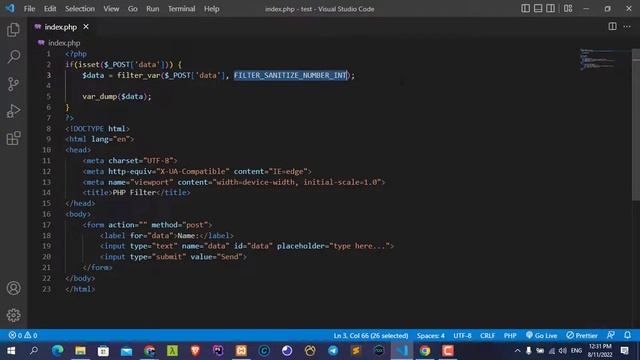Open the Source Control view

[x=13, y=84]
